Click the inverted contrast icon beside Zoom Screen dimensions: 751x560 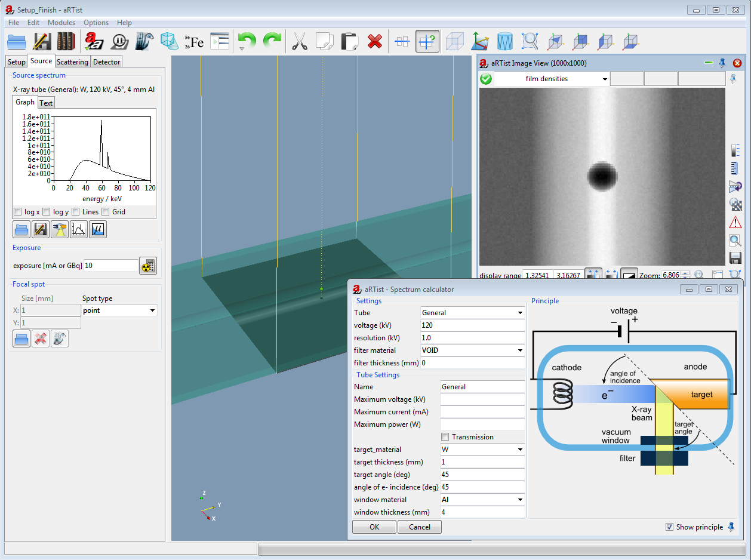629,275
